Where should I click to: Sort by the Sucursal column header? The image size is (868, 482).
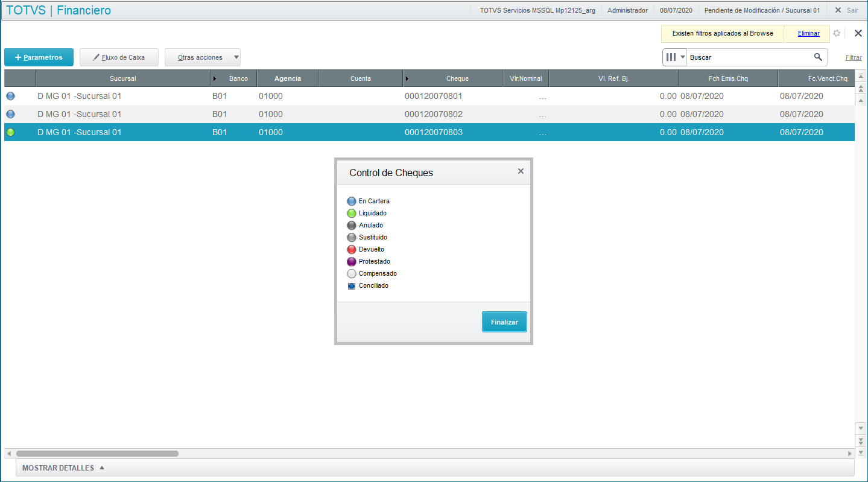[123, 78]
